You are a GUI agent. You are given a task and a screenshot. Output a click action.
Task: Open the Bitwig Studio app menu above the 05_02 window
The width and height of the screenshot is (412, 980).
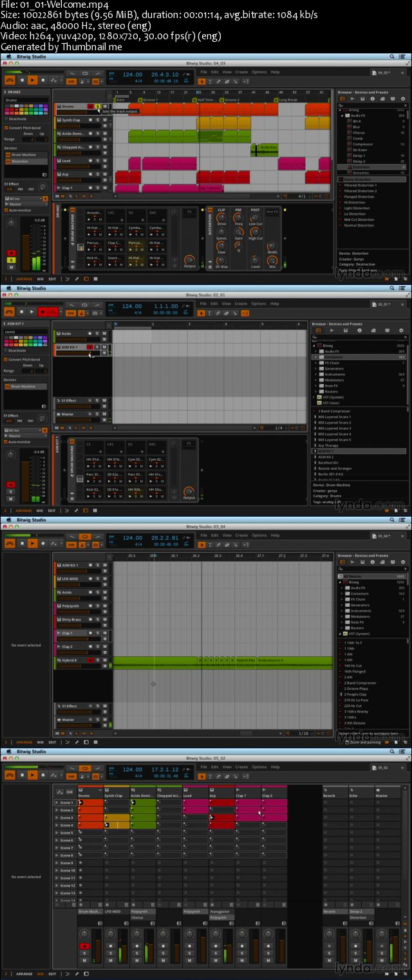[31, 751]
